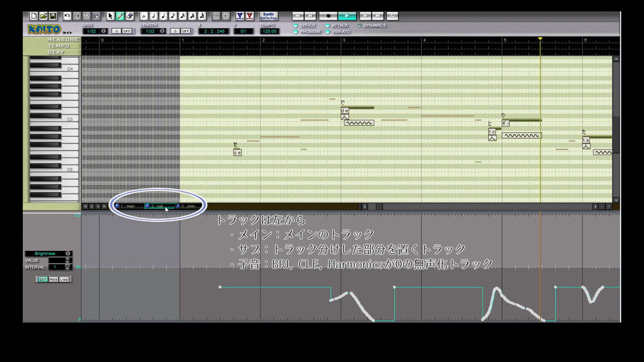
Task: Click the piano roll zoom-in plus button
Action: [608, 206]
